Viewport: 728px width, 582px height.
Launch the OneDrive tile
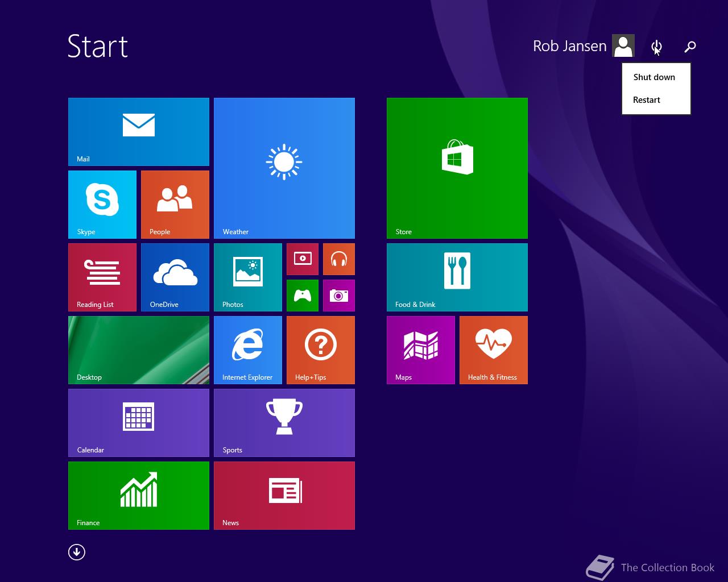point(175,277)
